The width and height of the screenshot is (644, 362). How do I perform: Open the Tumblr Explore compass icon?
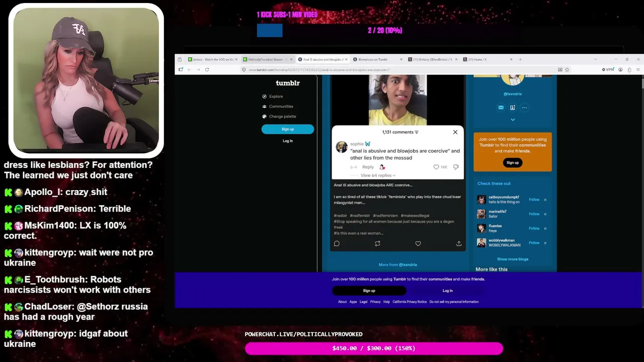[264, 97]
